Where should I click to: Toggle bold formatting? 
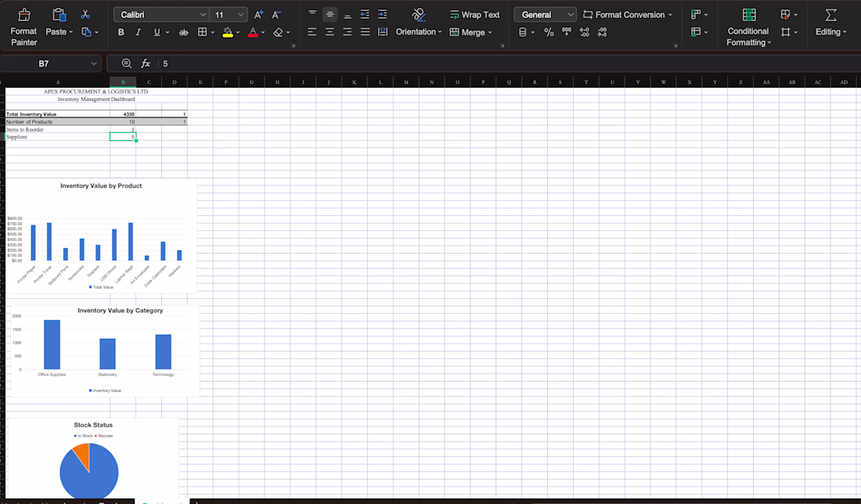[x=121, y=32]
